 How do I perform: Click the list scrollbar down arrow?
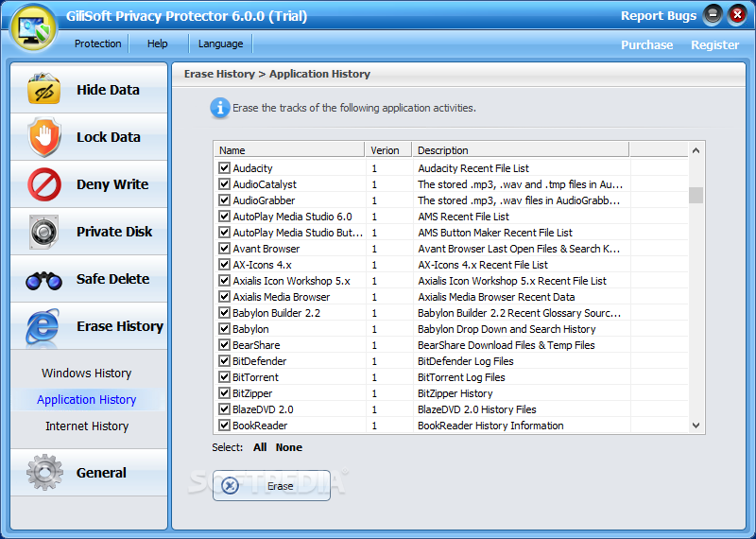point(696,426)
